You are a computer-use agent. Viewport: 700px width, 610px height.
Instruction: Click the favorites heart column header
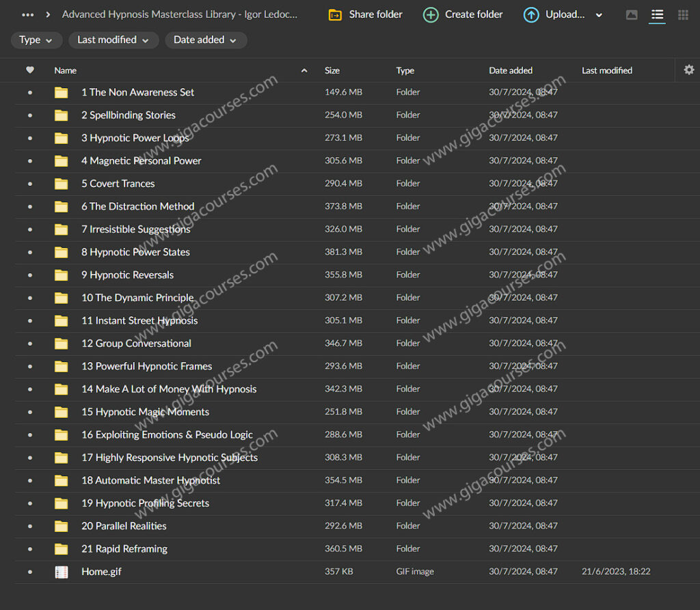pos(29,70)
